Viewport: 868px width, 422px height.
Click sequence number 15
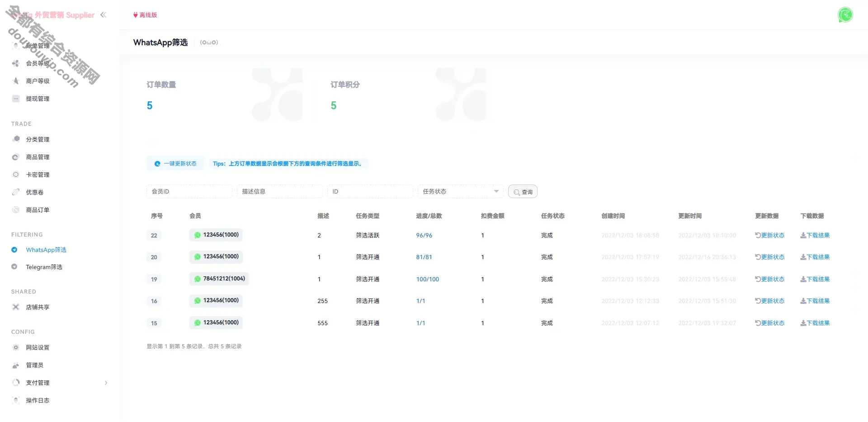coord(154,323)
